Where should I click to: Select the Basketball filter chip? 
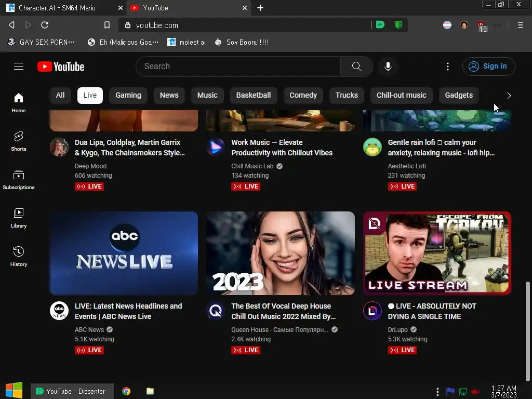pyautogui.click(x=254, y=96)
